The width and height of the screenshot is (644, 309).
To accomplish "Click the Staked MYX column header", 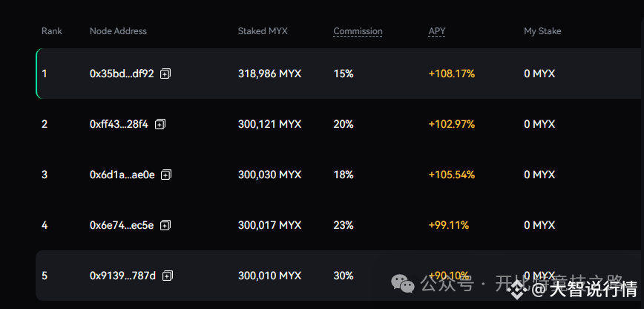I will coord(263,31).
